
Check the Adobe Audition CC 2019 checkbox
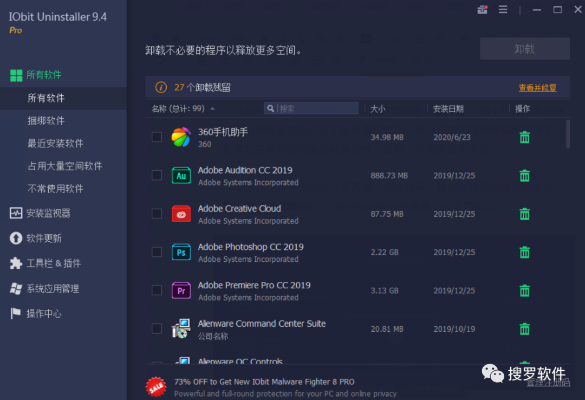157,175
